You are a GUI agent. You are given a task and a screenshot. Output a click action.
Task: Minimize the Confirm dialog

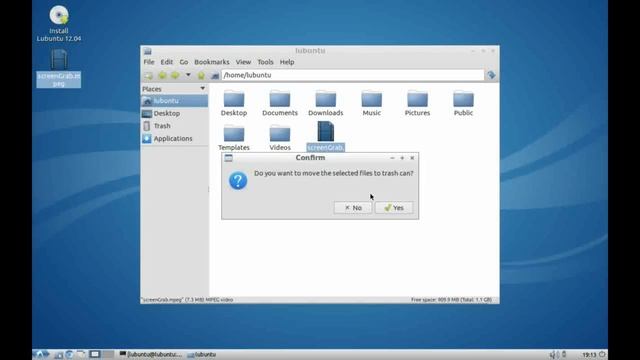click(x=392, y=158)
